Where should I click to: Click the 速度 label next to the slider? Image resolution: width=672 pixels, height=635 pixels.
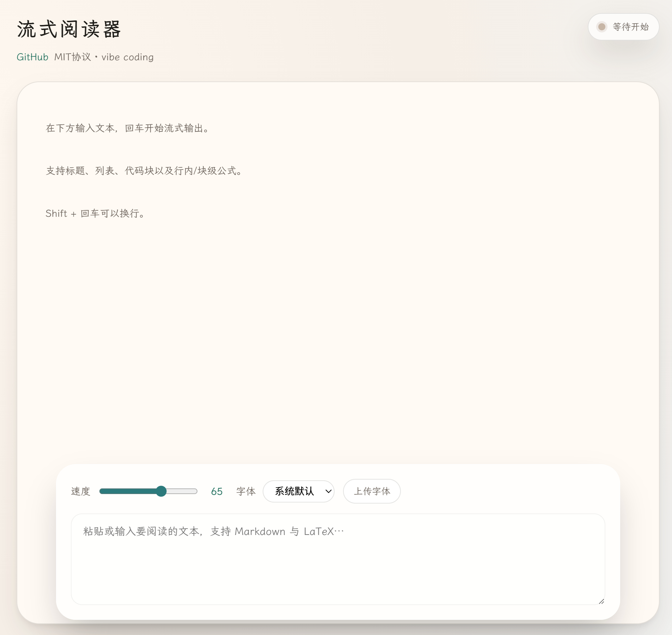tap(80, 491)
